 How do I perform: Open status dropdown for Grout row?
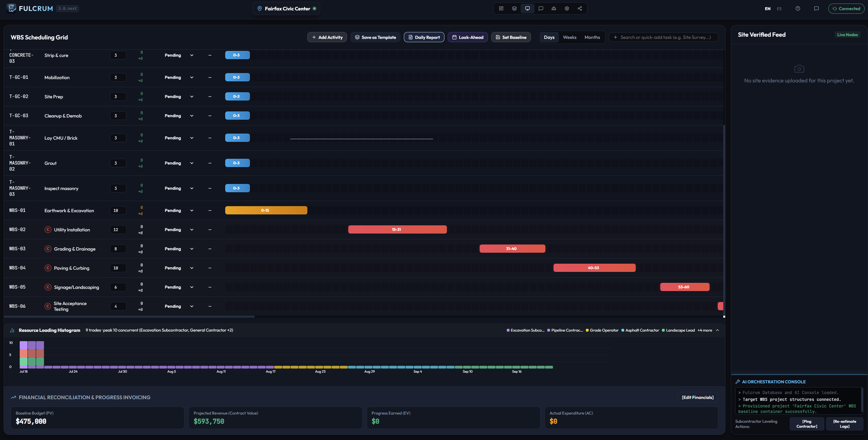[179, 163]
